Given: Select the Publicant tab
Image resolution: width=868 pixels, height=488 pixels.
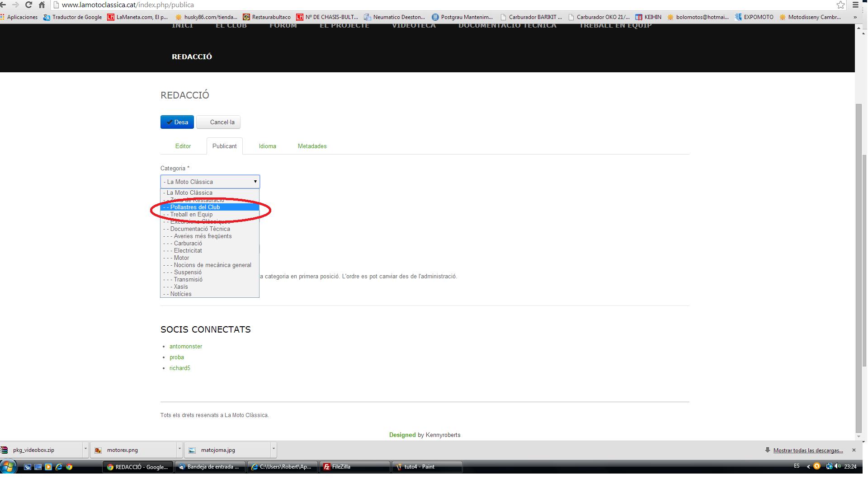Looking at the screenshot, I should pyautogui.click(x=225, y=146).
